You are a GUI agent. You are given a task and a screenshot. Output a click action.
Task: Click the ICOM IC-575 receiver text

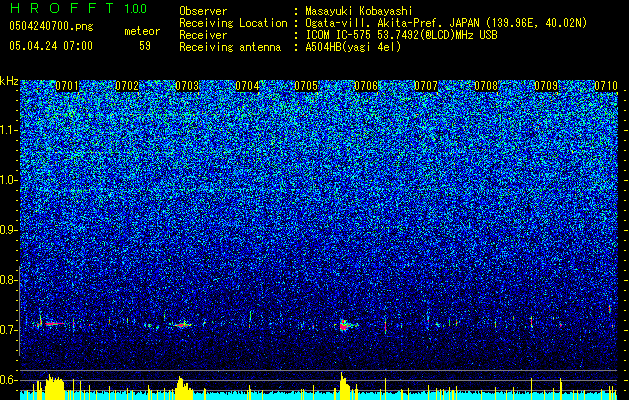click(401, 35)
